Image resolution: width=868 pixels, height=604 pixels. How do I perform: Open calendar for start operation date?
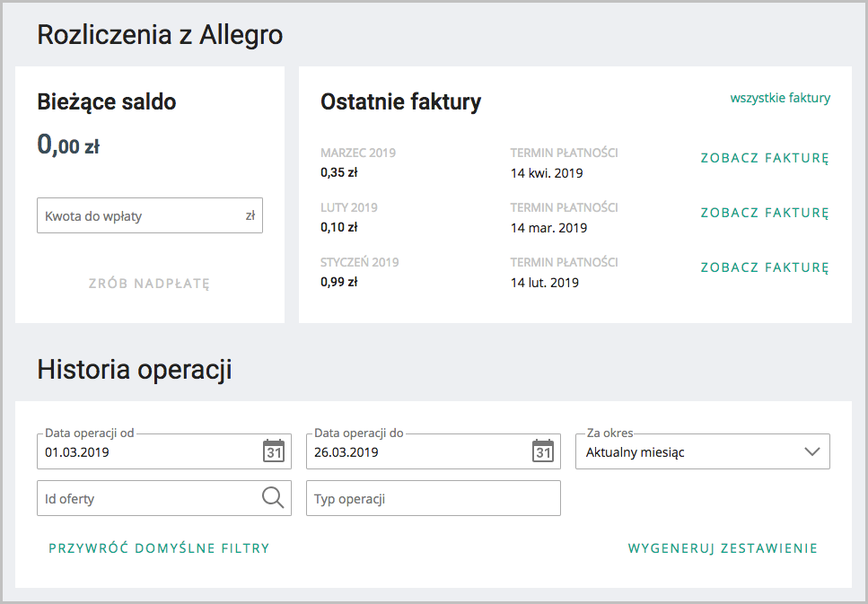click(x=274, y=451)
